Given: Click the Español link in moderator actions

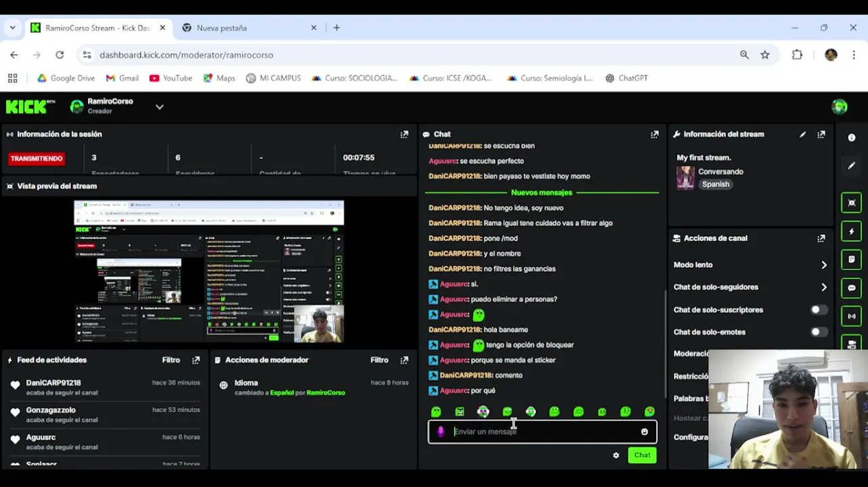Looking at the screenshot, I should point(281,393).
